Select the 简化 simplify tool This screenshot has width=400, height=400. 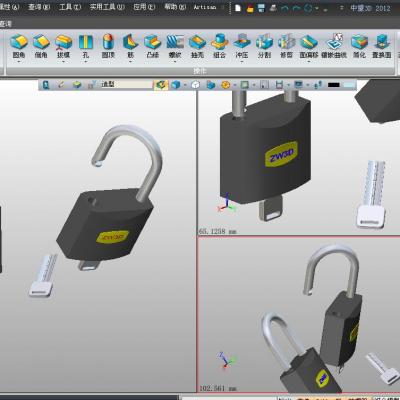coord(359,46)
